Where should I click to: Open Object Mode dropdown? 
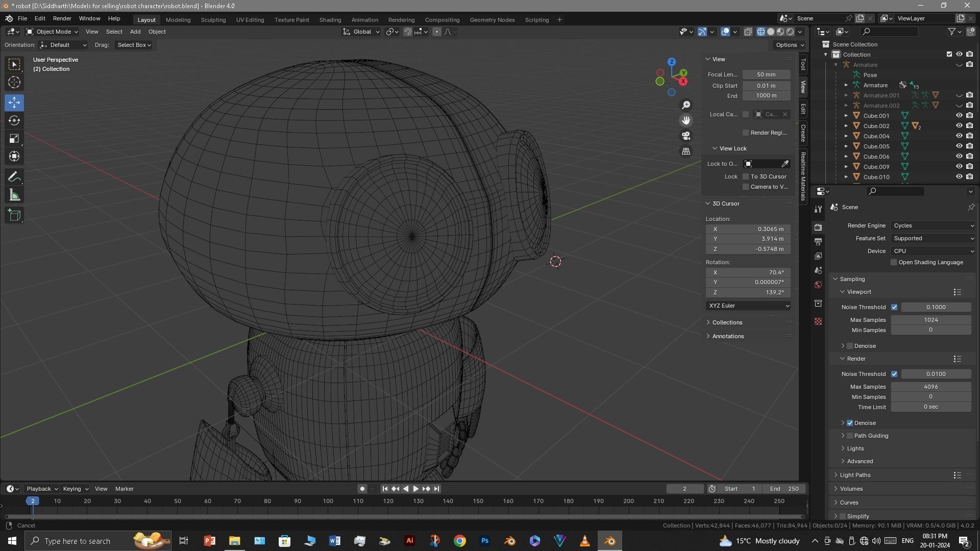(x=52, y=32)
